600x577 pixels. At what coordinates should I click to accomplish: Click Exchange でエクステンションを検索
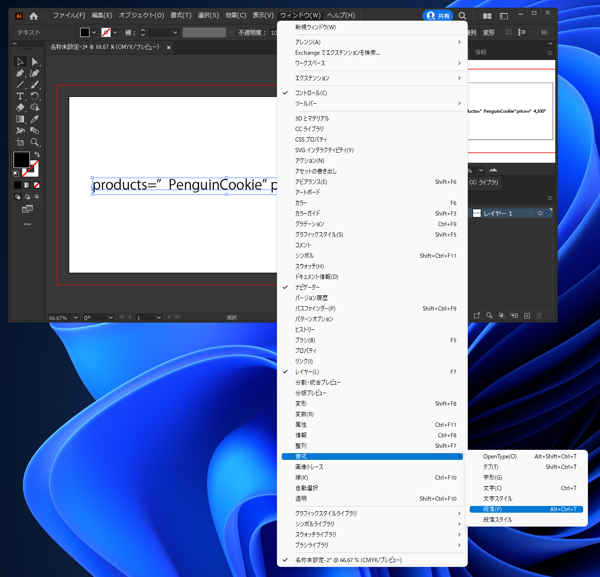tap(372, 53)
